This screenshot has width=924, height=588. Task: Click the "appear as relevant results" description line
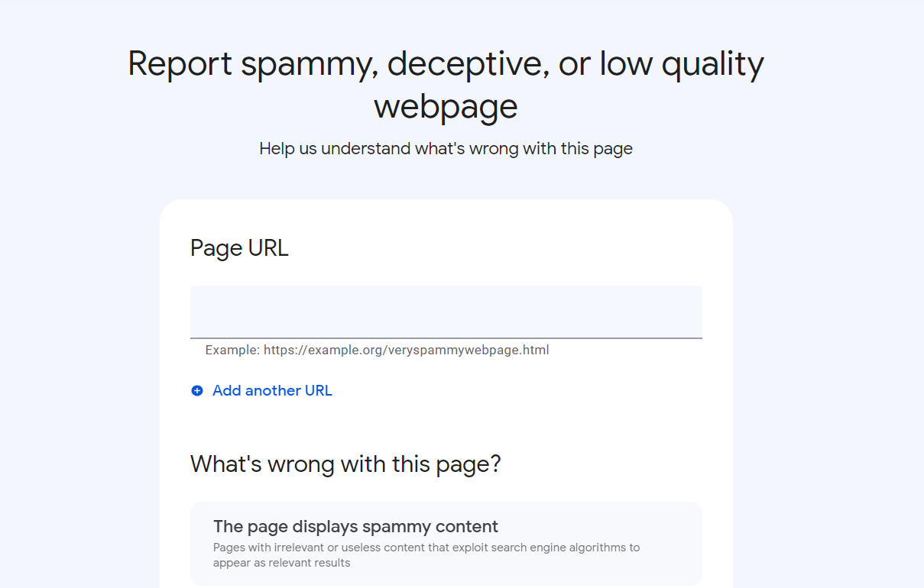point(281,563)
